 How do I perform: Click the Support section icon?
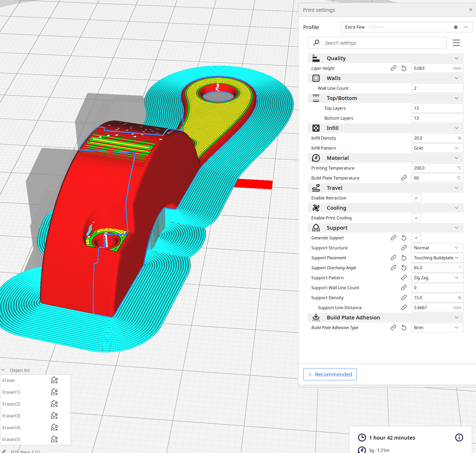click(x=316, y=228)
